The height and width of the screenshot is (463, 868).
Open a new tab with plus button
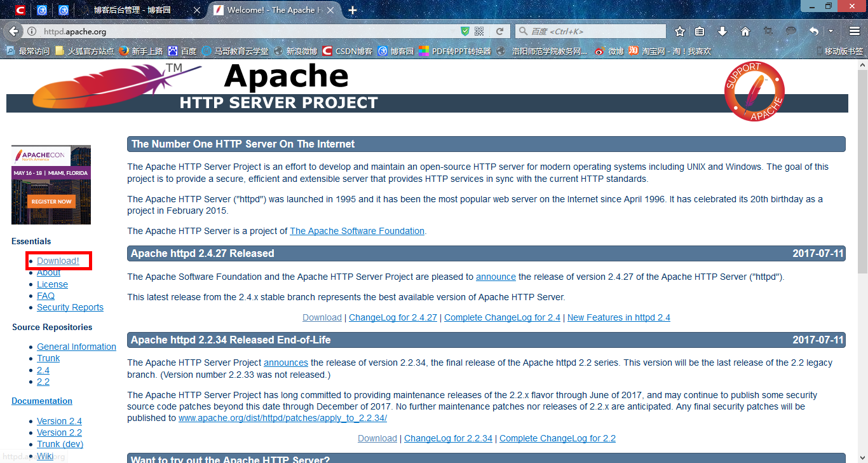[x=353, y=10]
